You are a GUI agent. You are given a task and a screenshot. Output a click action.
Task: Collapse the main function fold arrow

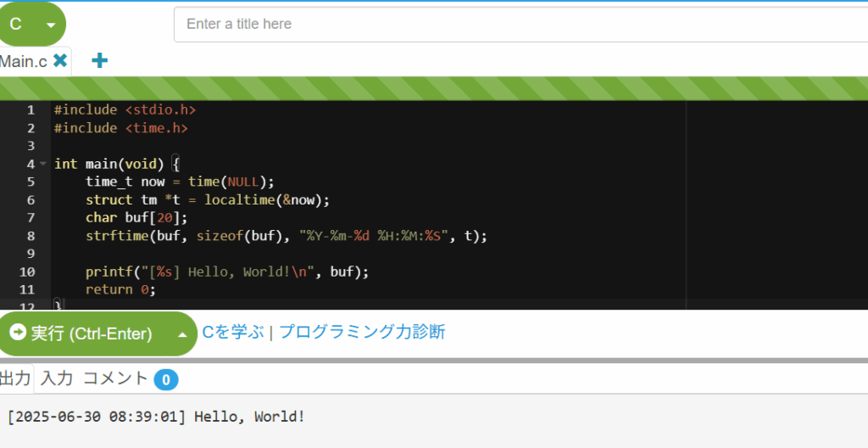click(x=43, y=164)
